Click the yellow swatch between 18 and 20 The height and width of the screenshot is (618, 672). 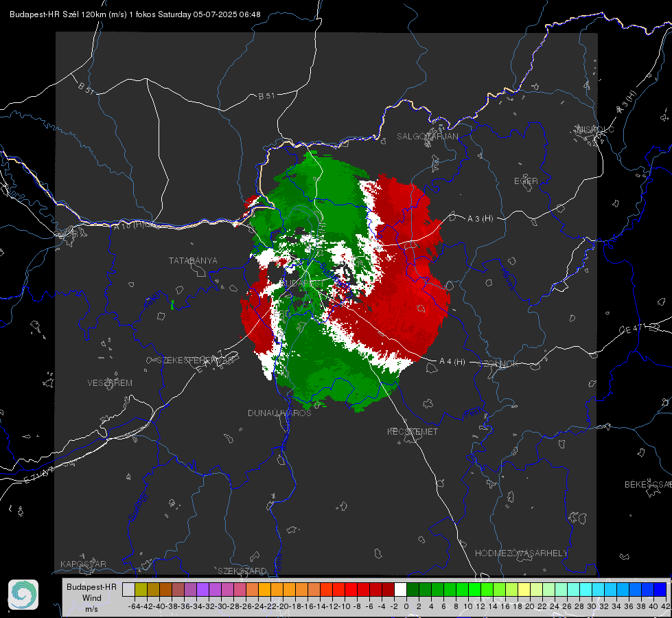pyautogui.click(x=524, y=589)
